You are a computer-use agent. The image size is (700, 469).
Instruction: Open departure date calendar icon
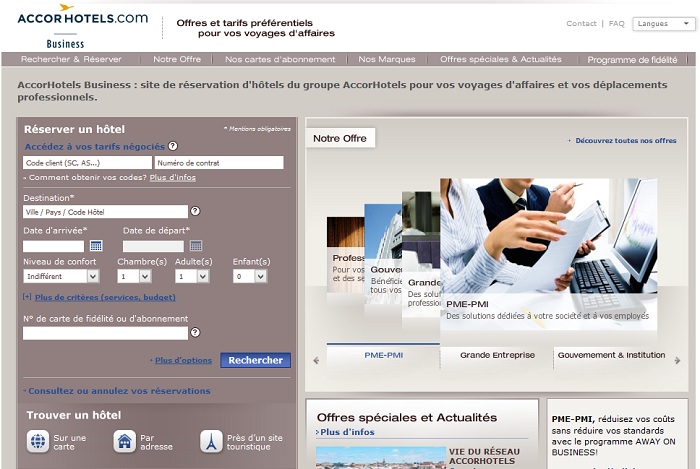[196, 245]
